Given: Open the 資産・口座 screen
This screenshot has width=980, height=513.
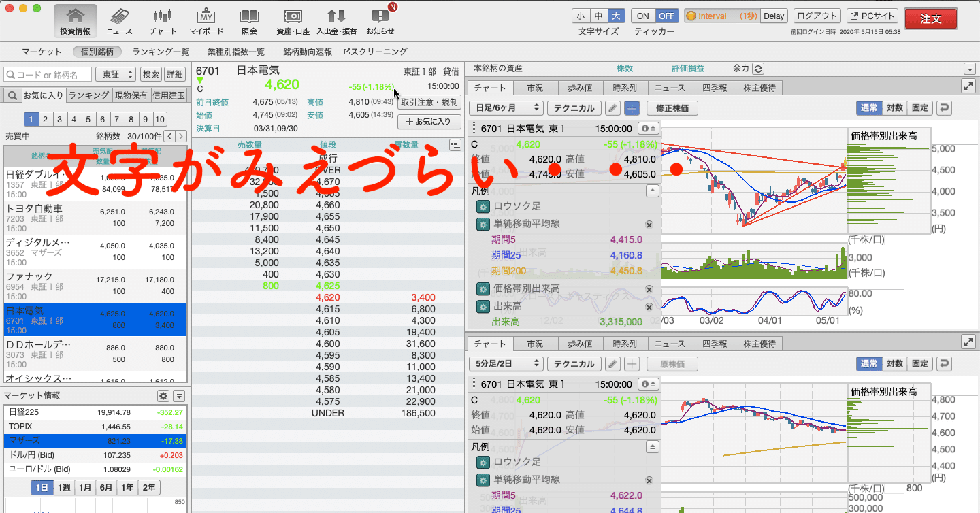Looking at the screenshot, I should [x=293, y=19].
